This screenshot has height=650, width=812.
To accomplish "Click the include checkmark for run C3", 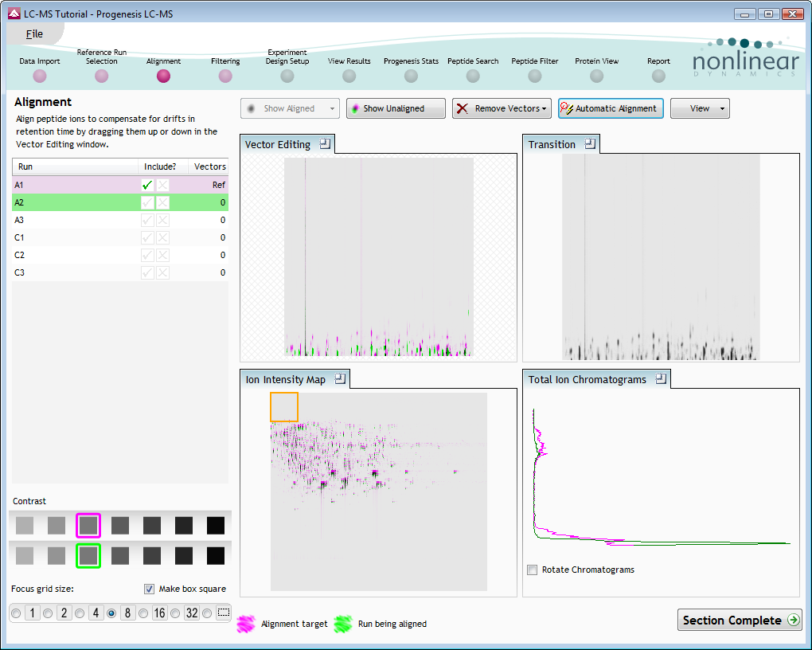I will pyautogui.click(x=147, y=272).
